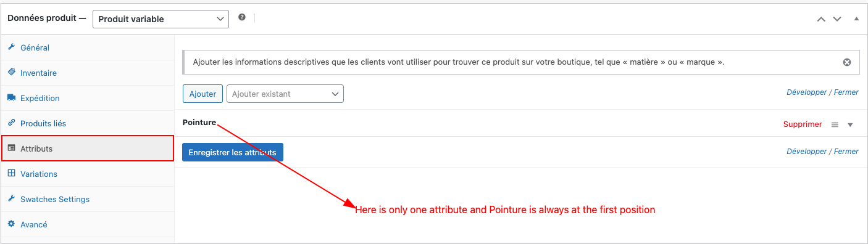The image size is (868, 244).
Task: Collapse the Données produit panel triangle
Action: coord(856,19)
